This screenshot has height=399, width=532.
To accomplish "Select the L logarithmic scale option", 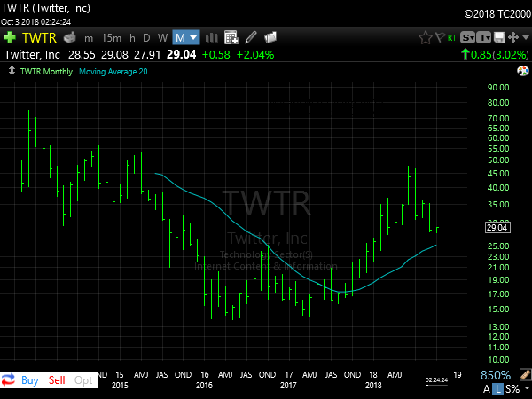I will point(497,389).
